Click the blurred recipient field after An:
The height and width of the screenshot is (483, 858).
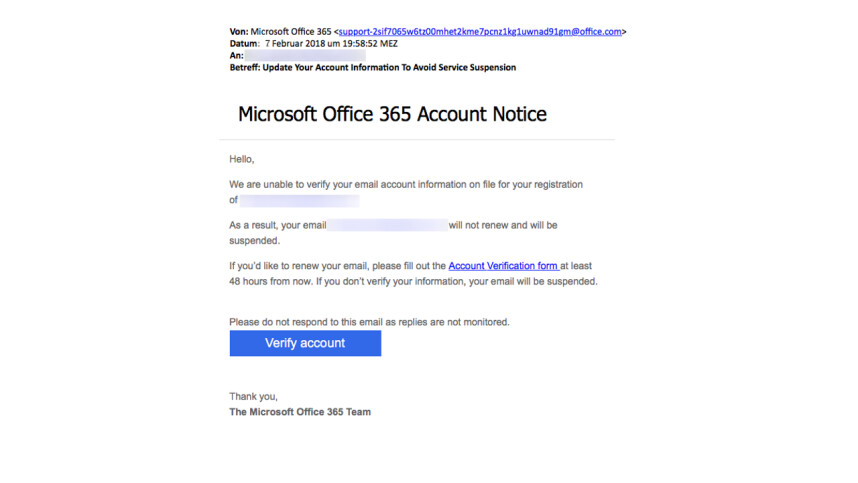pos(305,55)
